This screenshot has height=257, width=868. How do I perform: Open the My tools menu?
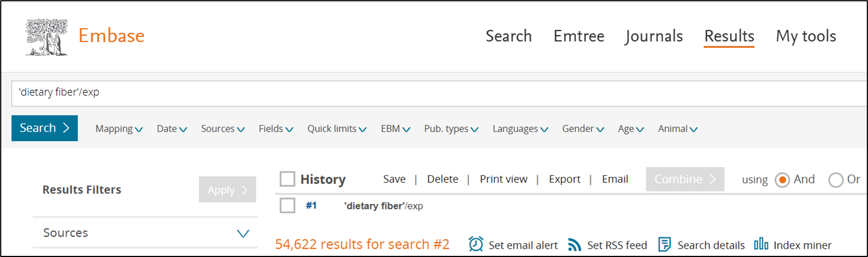coord(805,36)
